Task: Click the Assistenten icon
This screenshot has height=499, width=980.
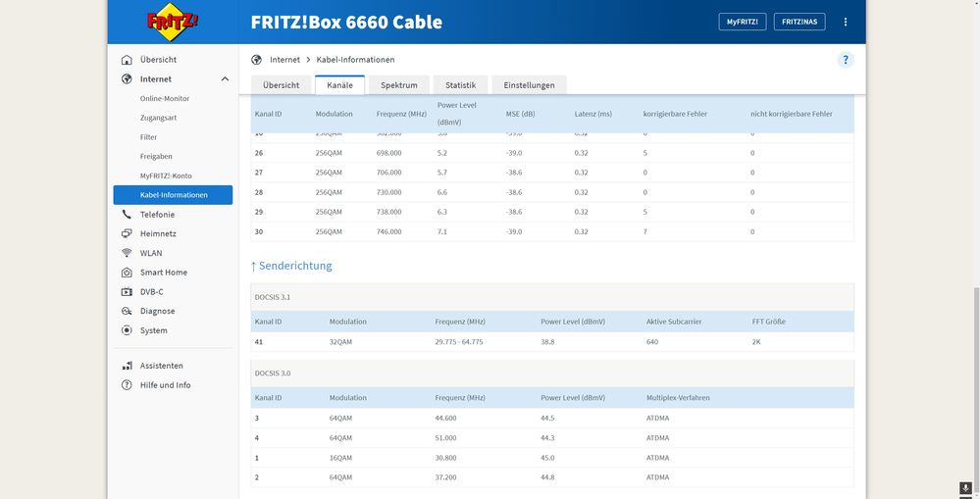Action: click(127, 366)
